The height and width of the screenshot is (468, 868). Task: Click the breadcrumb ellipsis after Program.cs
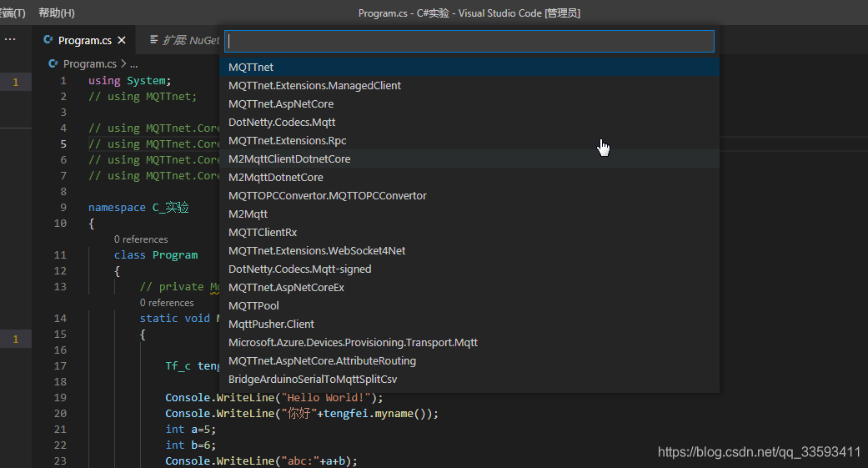133,64
